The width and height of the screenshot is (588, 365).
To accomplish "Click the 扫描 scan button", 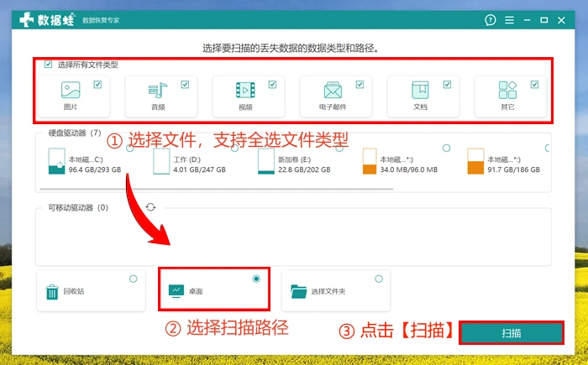I will tap(512, 333).
